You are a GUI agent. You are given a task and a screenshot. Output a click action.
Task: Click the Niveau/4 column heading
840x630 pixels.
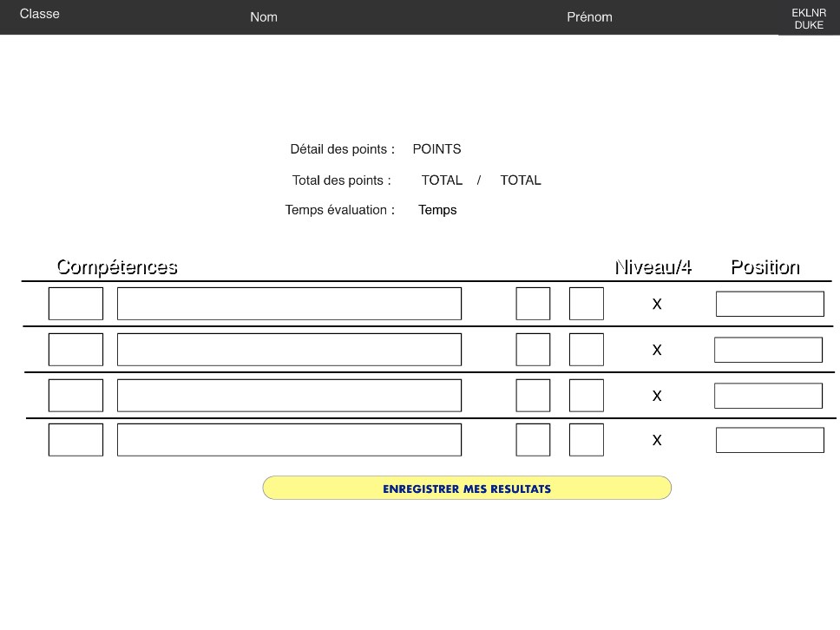(x=653, y=266)
